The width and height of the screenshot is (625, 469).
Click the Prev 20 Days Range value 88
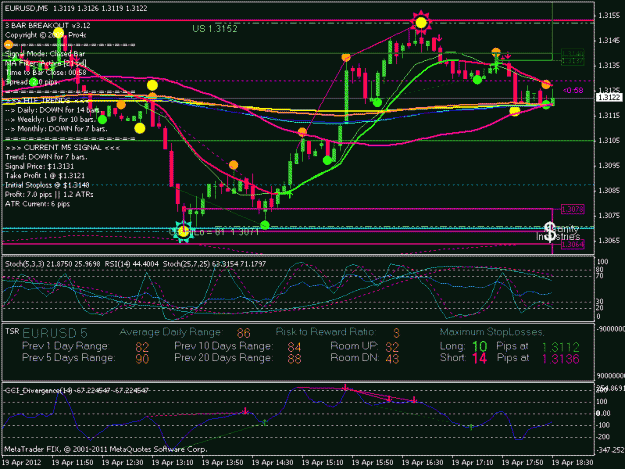click(294, 359)
